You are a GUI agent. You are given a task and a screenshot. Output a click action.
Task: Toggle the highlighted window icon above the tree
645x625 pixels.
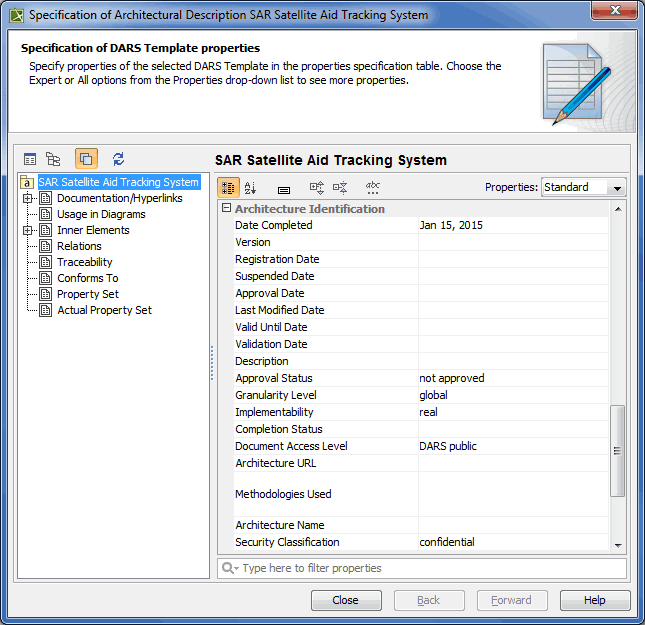(86, 159)
